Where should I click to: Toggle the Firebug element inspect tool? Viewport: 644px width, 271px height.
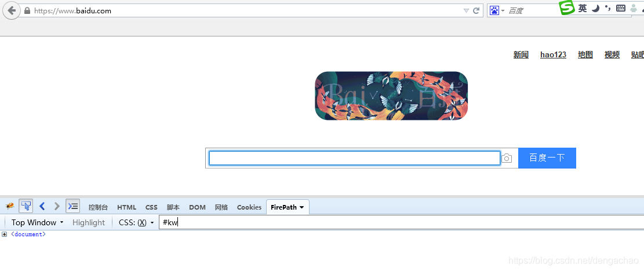pos(26,206)
